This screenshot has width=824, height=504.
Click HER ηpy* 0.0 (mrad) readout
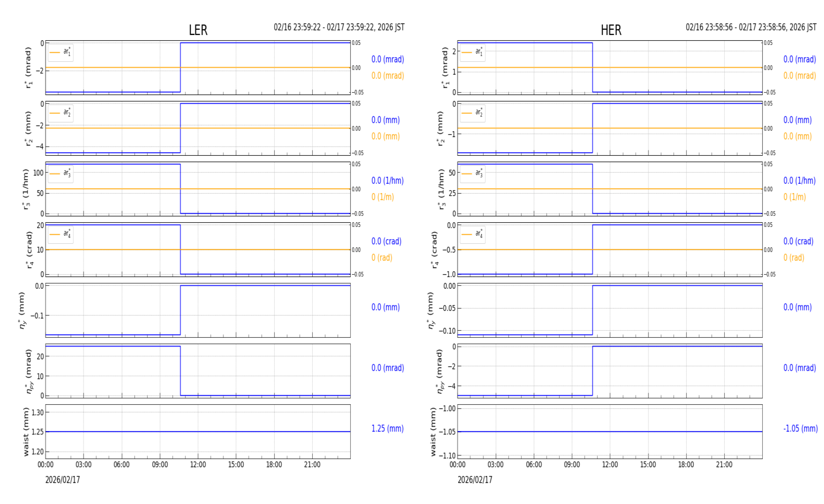[799, 368]
